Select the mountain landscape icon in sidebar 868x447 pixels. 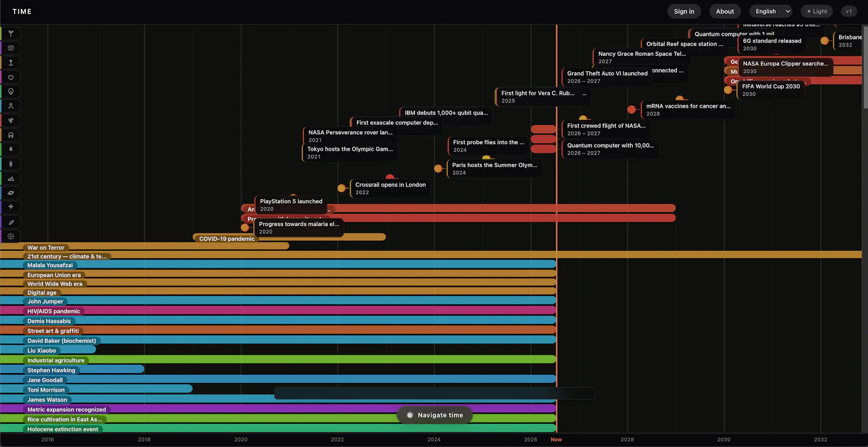pyautogui.click(x=10, y=178)
